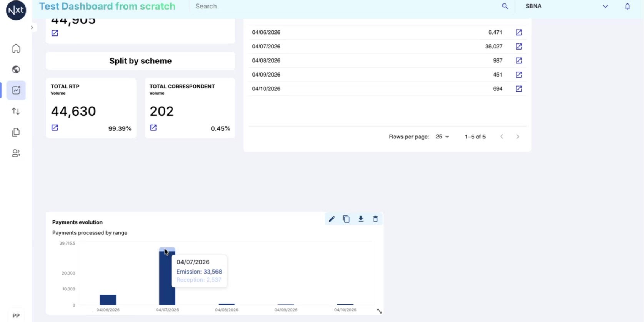Edit the Payments evolution widget
This screenshot has height=322, width=644.
[x=332, y=219]
